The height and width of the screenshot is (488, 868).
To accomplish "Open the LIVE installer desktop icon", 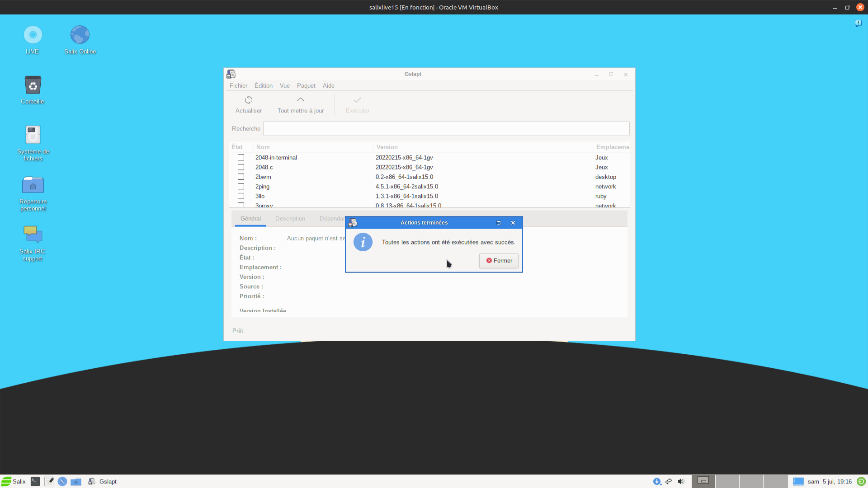I will (x=33, y=35).
